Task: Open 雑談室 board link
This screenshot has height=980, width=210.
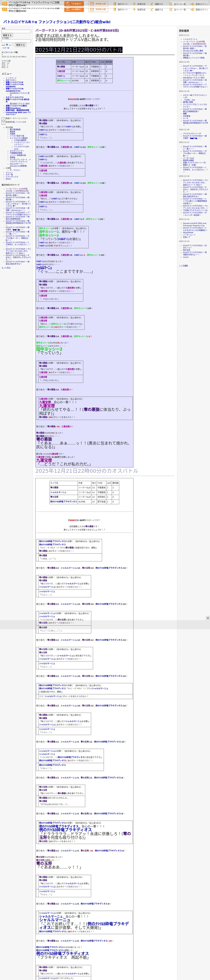Action: coord(13,132)
